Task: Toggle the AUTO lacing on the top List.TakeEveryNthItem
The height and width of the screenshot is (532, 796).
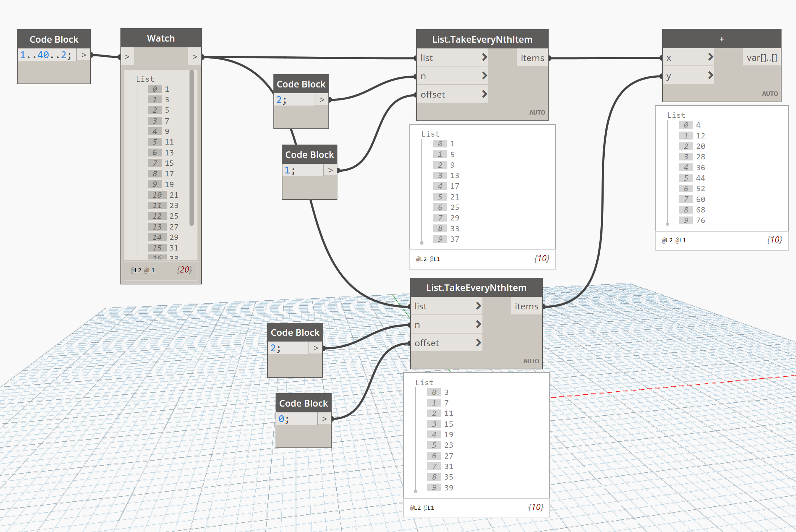Action: coord(537,112)
